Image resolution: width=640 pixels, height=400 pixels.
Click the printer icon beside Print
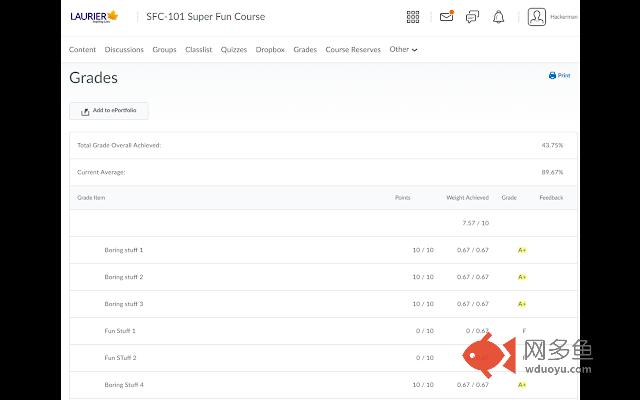(552, 75)
